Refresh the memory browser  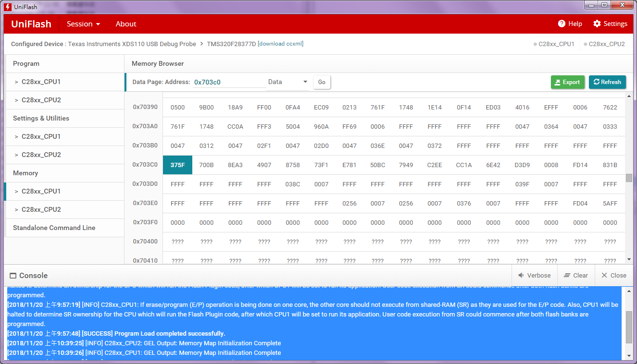607,82
